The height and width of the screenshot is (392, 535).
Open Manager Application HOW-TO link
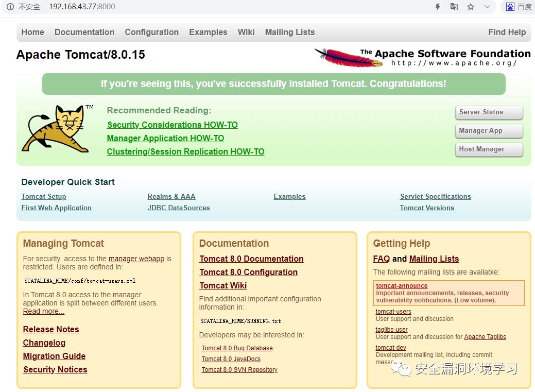[x=165, y=138]
